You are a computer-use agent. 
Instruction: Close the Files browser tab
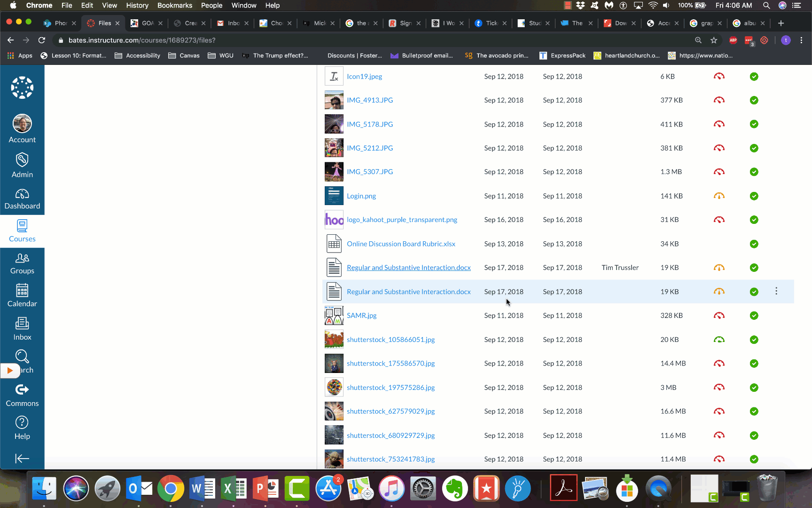[117, 23]
